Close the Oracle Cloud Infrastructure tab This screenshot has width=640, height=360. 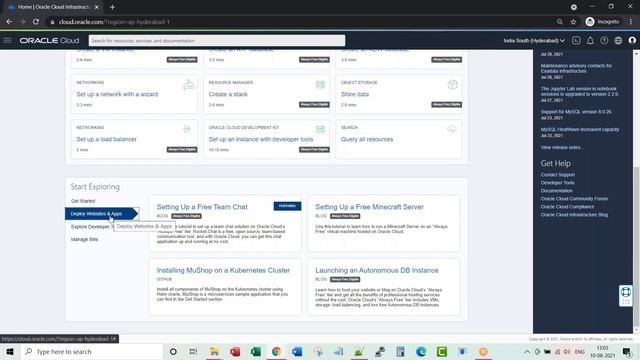[97, 7]
